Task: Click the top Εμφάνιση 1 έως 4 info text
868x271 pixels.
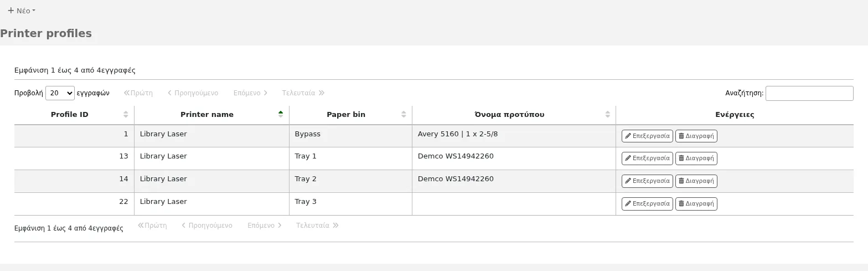Action: pyautogui.click(x=75, y=70)
